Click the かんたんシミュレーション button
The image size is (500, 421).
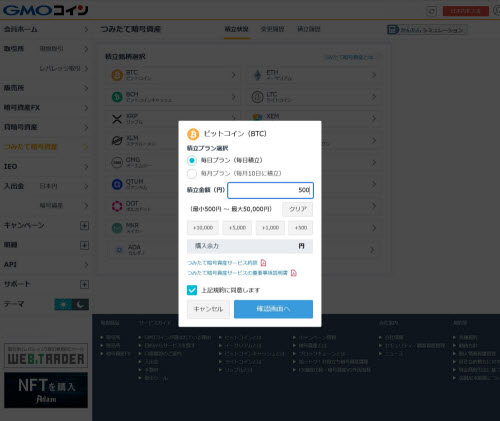(x=427, y=30)
